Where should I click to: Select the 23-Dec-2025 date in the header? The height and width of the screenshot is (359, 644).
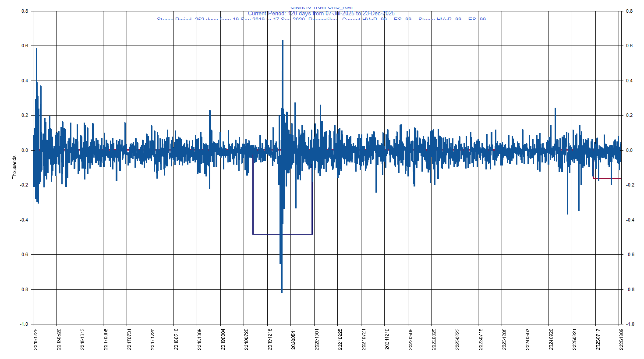tap(378, 14)
